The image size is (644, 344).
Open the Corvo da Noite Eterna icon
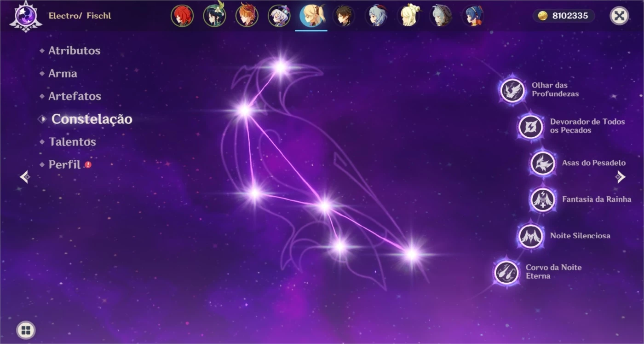point(506,272)
